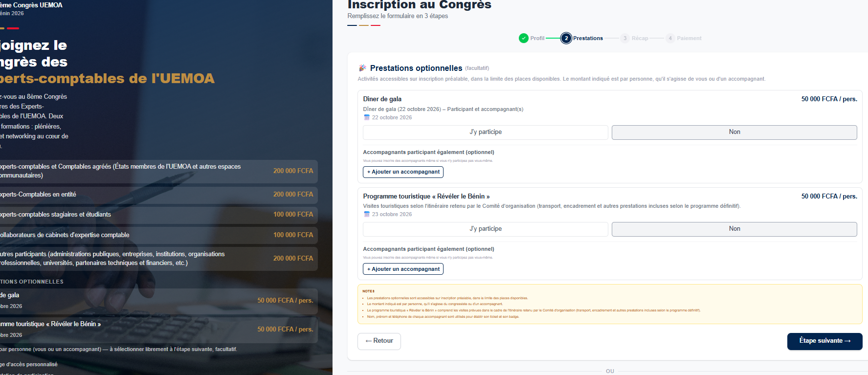868x375 pixels.
Task: Click "Accompagnants participant également" under Programme touristique
Action: pos(428,249)
